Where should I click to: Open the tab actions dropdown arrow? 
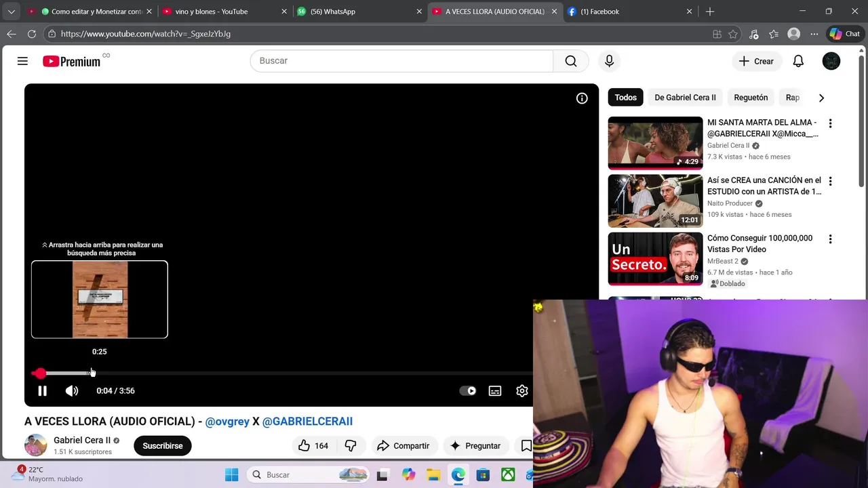pyautogui.click(x=12, y=12)
